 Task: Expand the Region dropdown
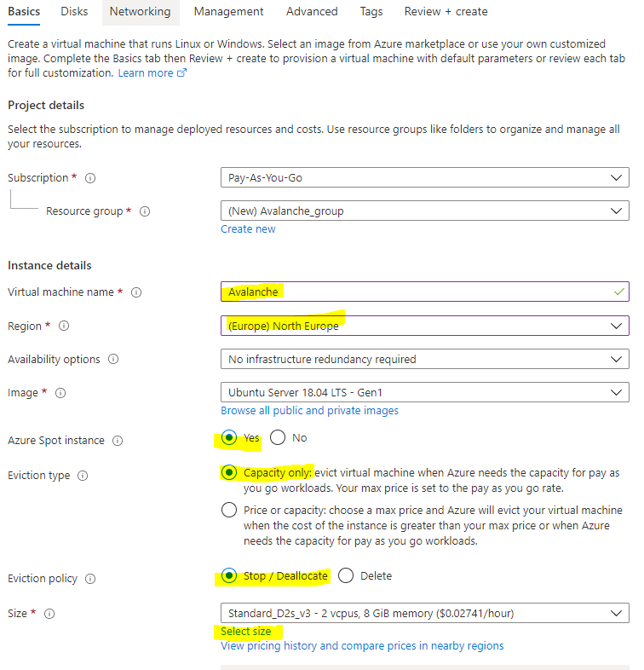[424, 326]
